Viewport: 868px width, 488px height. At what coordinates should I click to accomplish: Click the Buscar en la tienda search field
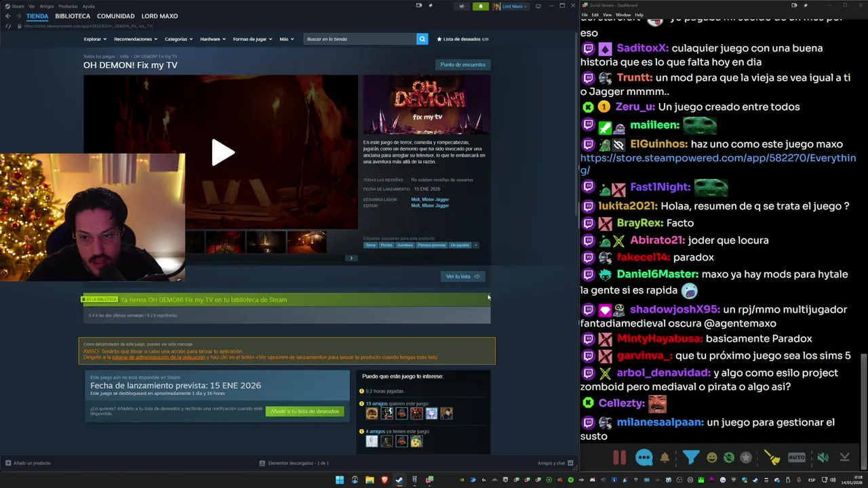click(359, 39)
